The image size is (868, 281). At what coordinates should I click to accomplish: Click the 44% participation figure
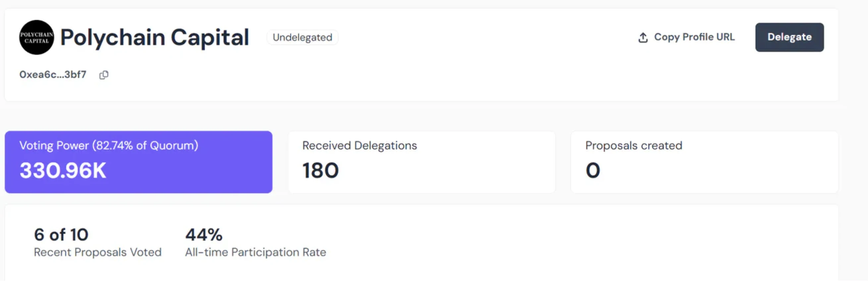pos(204,235)
